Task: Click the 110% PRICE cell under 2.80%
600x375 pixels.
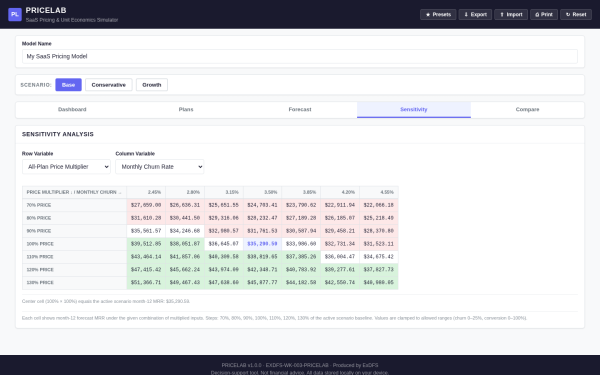Action: [185, 257]
